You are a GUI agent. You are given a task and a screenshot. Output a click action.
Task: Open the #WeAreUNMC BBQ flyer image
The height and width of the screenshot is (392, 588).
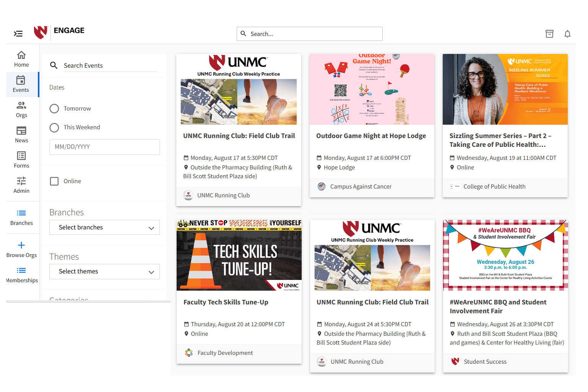[x=505, y=255]
